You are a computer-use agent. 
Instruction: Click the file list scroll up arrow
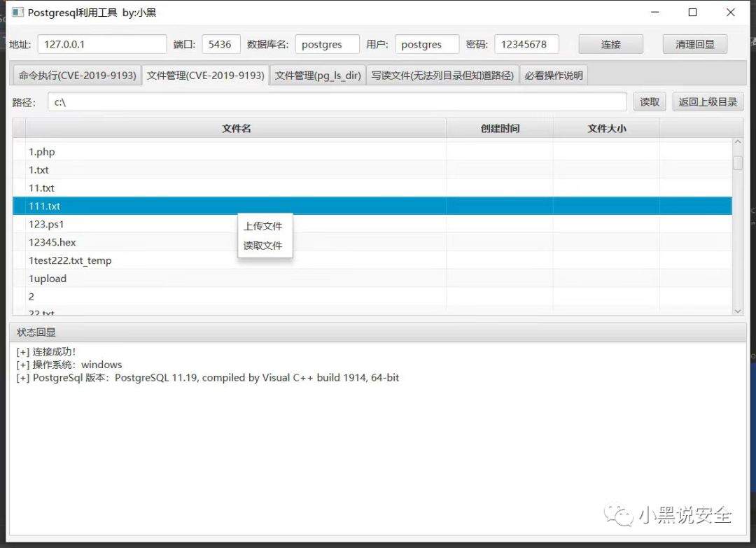tap(738, 142)
